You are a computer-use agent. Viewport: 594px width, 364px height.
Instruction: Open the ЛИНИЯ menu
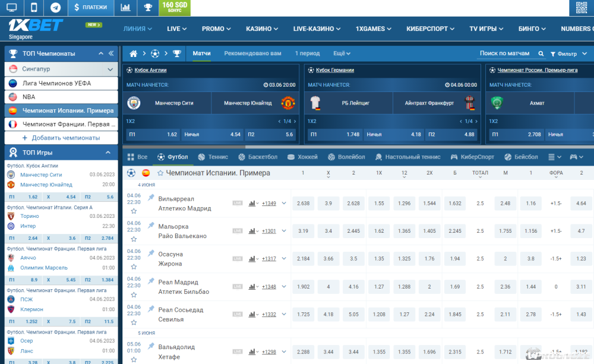(138, 29)
